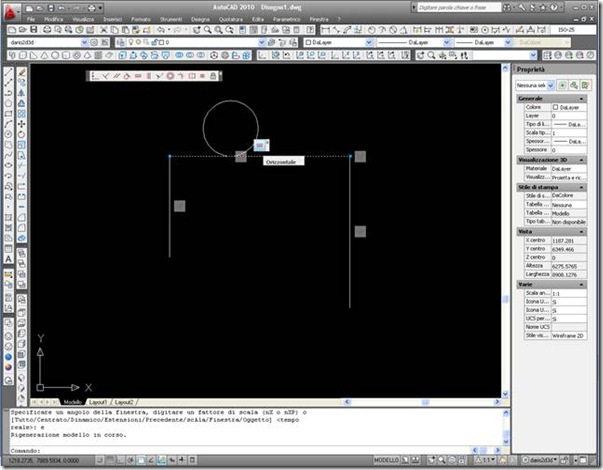Viewport: 603px width, 470px height.
Task: Switch to the Layout1 tab
Action: click(98, 402)
